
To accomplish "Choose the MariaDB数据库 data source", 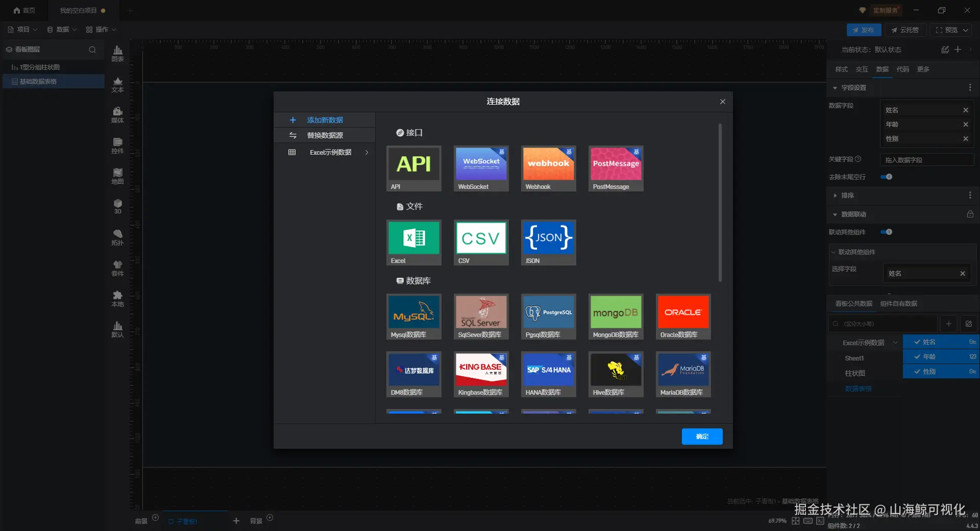I will click(x=683, y=374).
